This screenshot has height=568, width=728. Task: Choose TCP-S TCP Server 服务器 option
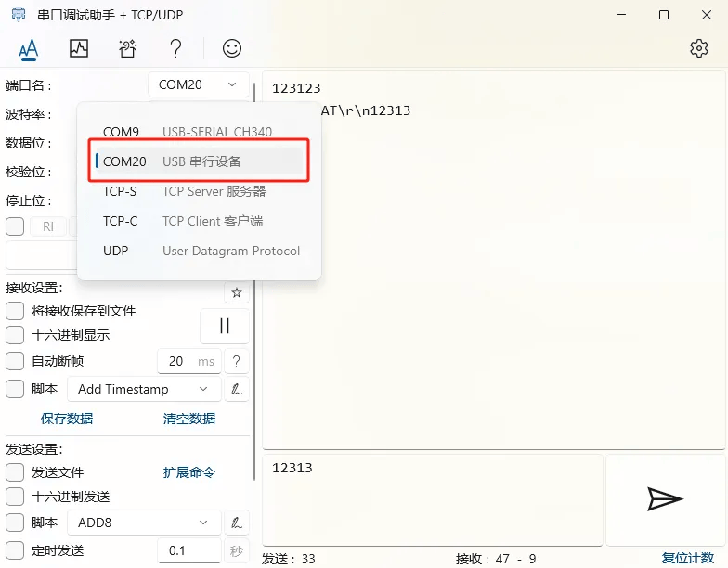pyautogui.click(x=200, y=191)
